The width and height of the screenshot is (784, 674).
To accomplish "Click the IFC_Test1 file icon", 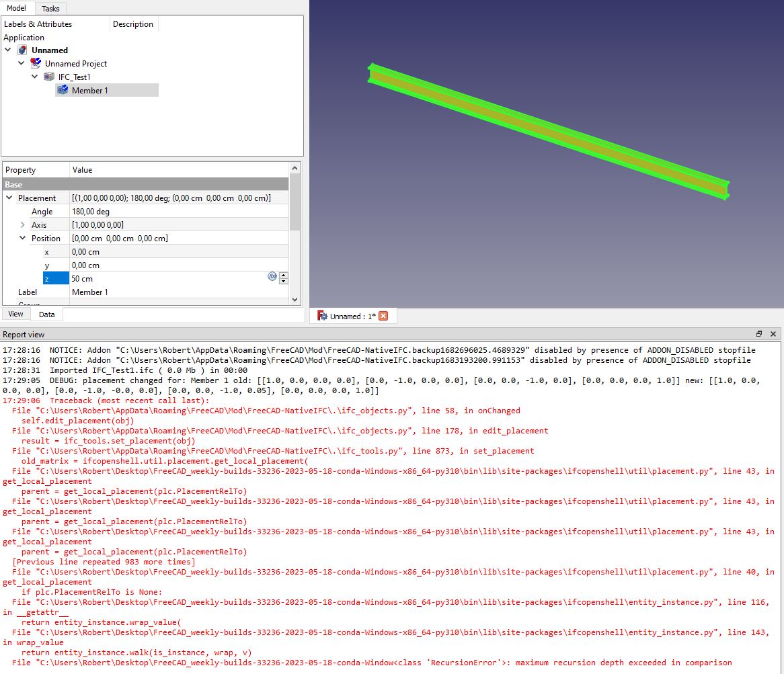I will (x=48, y=77).
